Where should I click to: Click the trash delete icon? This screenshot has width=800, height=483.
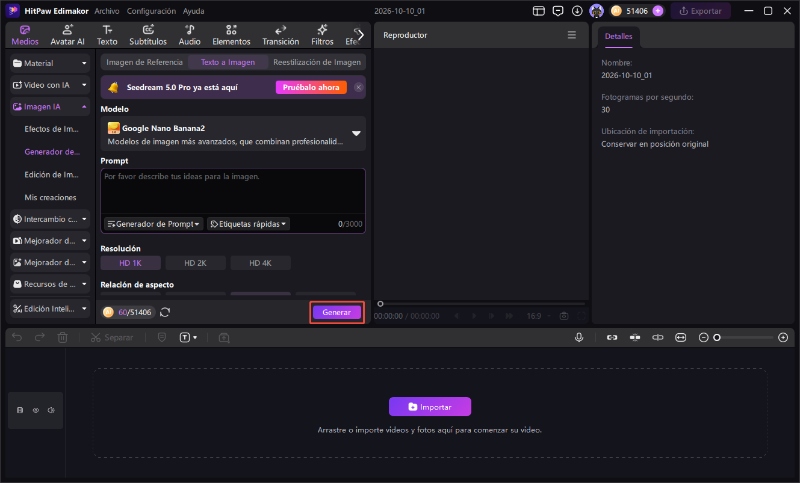tap(62, 338)
